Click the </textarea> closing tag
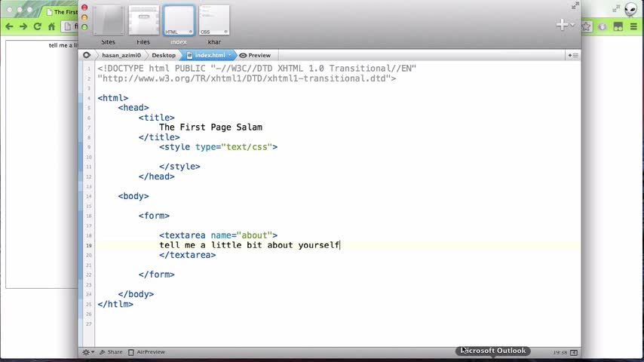Screen dimensions: 644x362 [187, 255]
